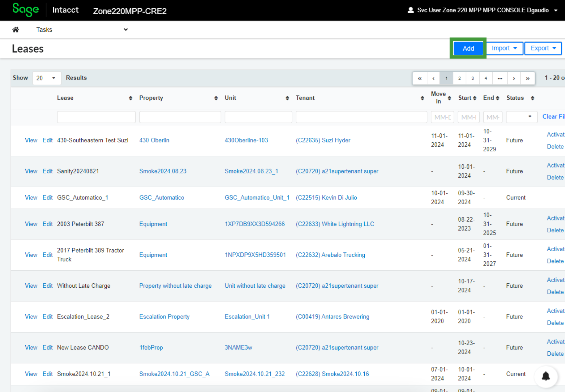Edit the 2003 Peterbilt 387 lease

pos(48,224)
